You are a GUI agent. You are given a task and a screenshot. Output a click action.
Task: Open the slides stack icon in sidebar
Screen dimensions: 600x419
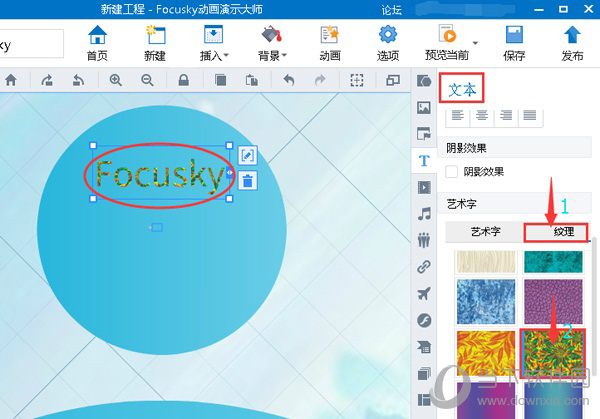coord(424,373)
